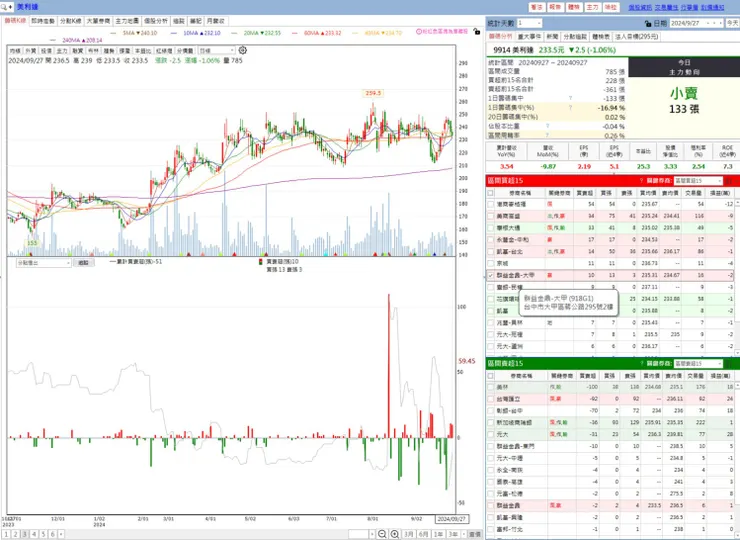Uncheck the 群益金鼎-大甲 row checkbox
This screenshot has width=740, height=540.
tap(491, 275)
